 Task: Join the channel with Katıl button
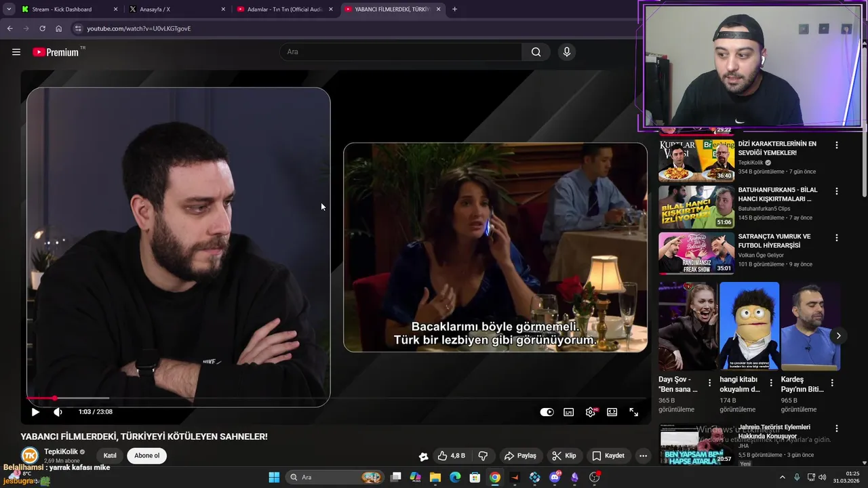[110, 455]
